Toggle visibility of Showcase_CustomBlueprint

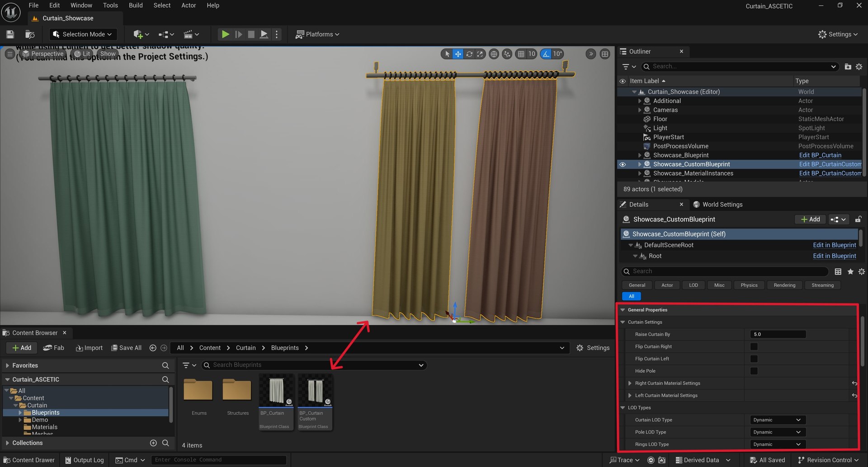[623, 164]
